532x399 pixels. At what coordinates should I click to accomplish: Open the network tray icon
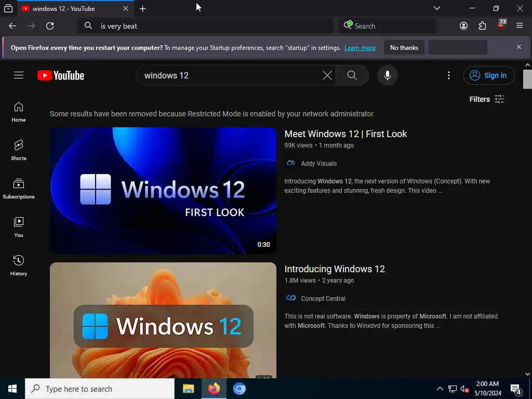tap(453, 389)
